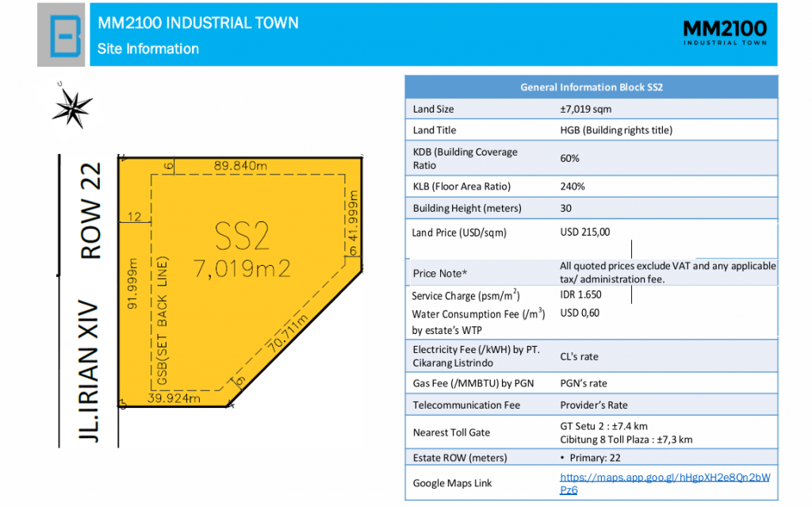
Task: Click the 'PGN's rate' gas fee value
Action: (583, 383)
